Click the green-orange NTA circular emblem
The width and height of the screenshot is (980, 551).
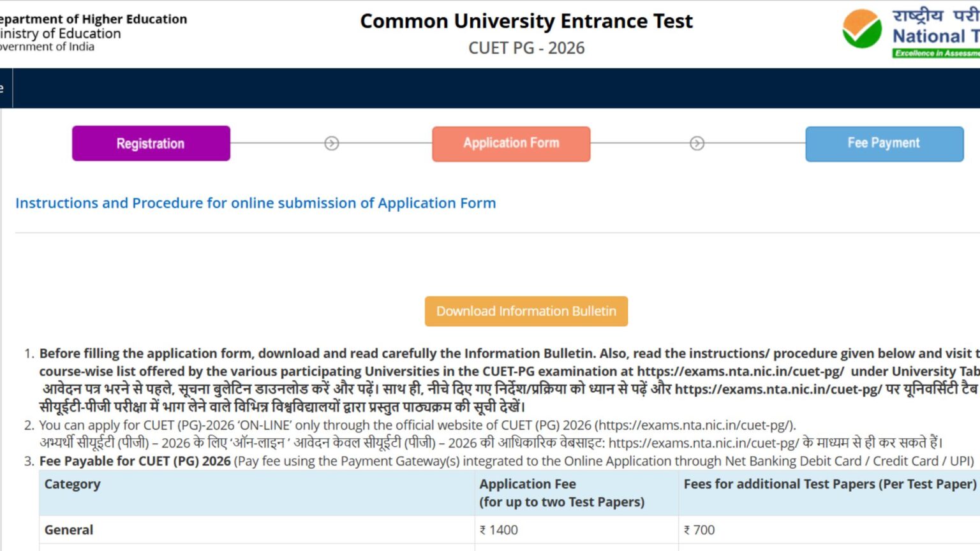pos(864,29)
